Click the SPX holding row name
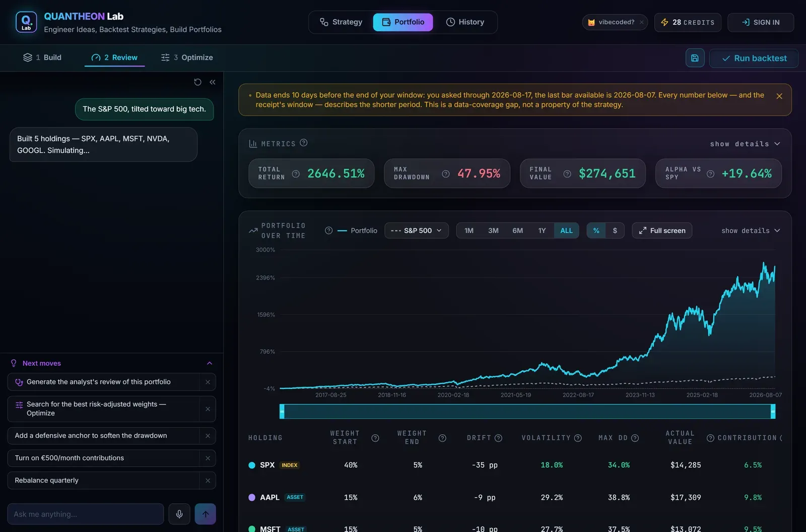The image size is (806, 532). click(267, 465)
